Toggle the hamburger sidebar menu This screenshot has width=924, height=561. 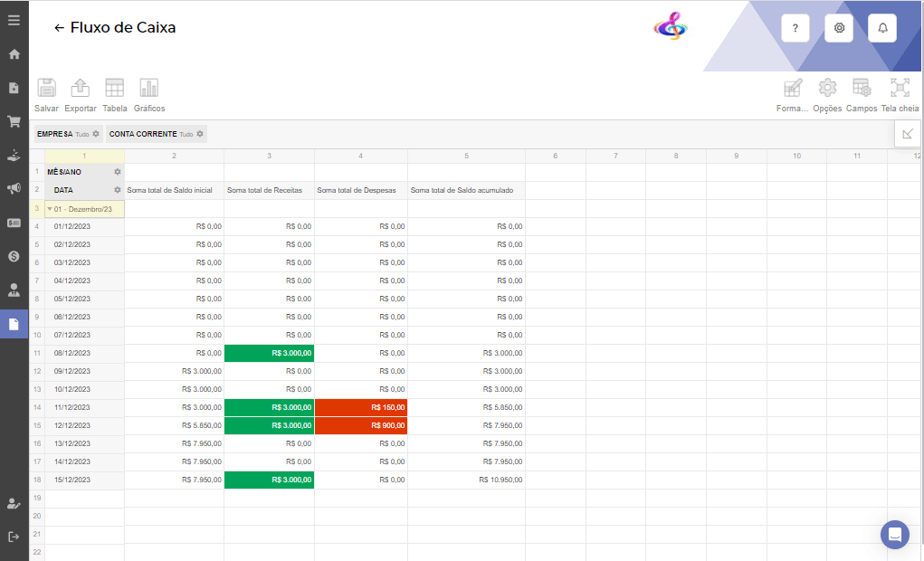click(x=14, y=20)
